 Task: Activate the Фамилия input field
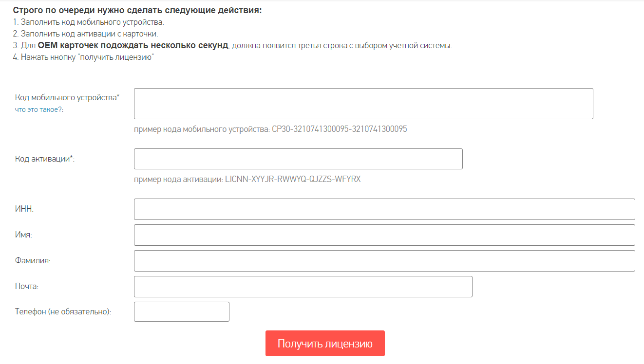click(384, 261)
